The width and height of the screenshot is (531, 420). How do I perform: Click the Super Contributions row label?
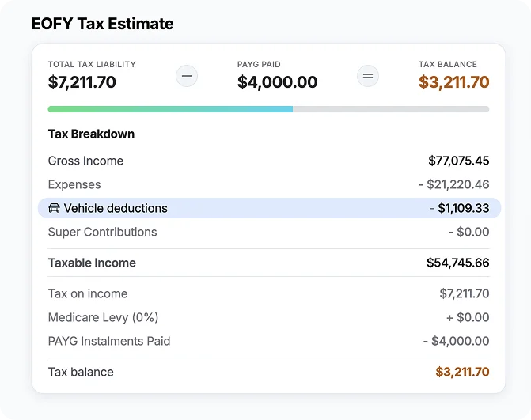pos(103,232)
